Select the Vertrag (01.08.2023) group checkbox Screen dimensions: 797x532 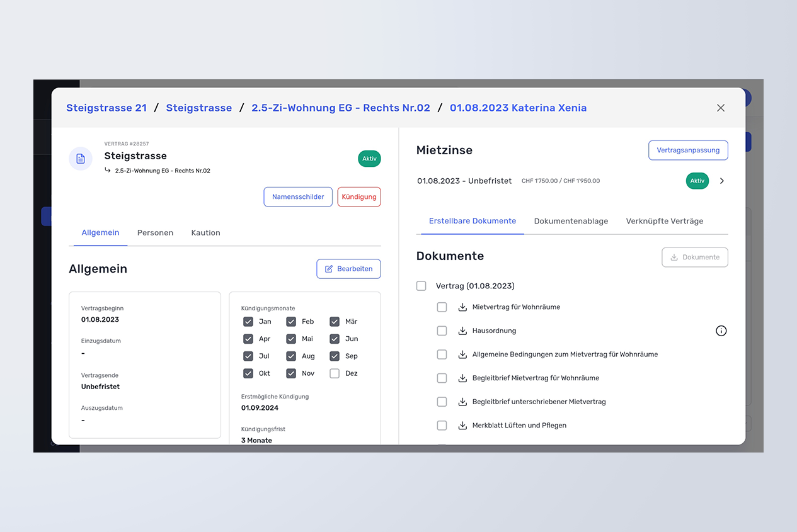tap(421, 286)
